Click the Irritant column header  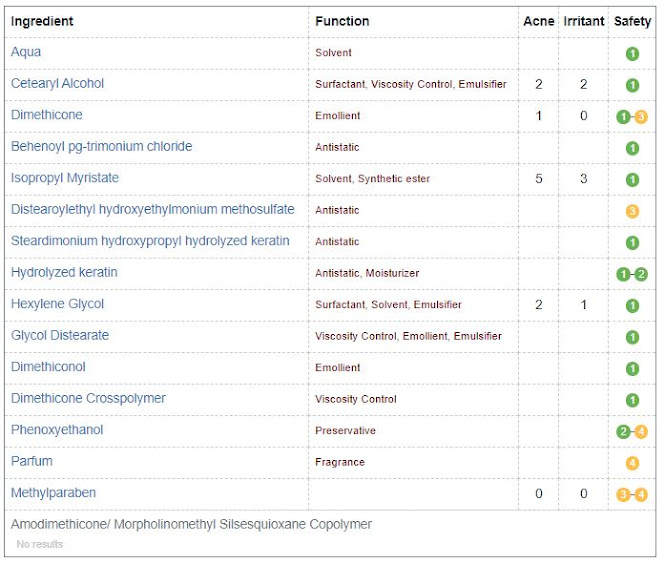(x=584, y=21)
